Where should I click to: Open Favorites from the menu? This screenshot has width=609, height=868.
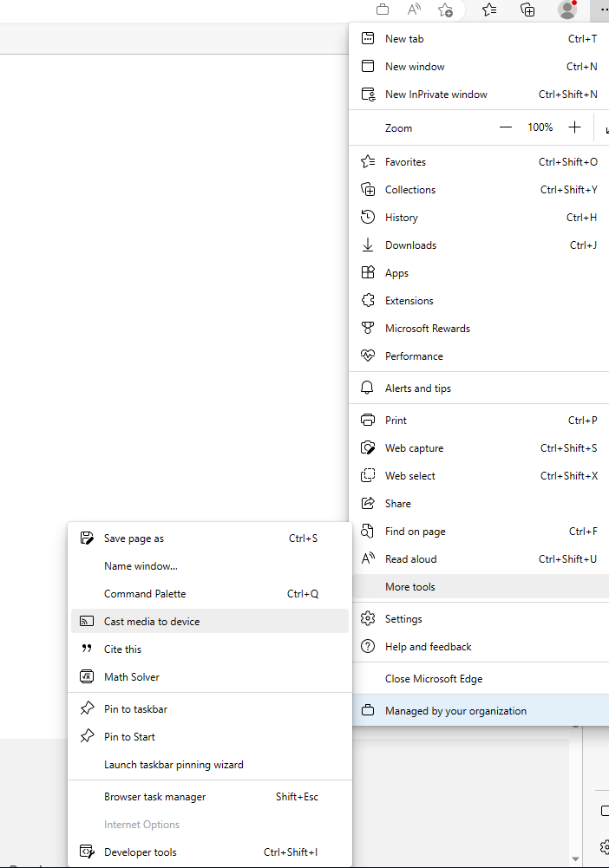479,161
